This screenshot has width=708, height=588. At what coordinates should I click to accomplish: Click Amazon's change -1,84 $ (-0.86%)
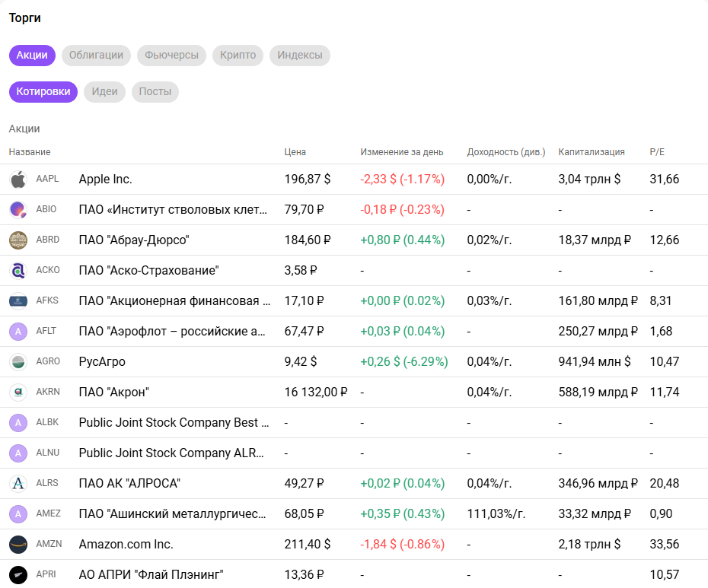click(402, 544)
